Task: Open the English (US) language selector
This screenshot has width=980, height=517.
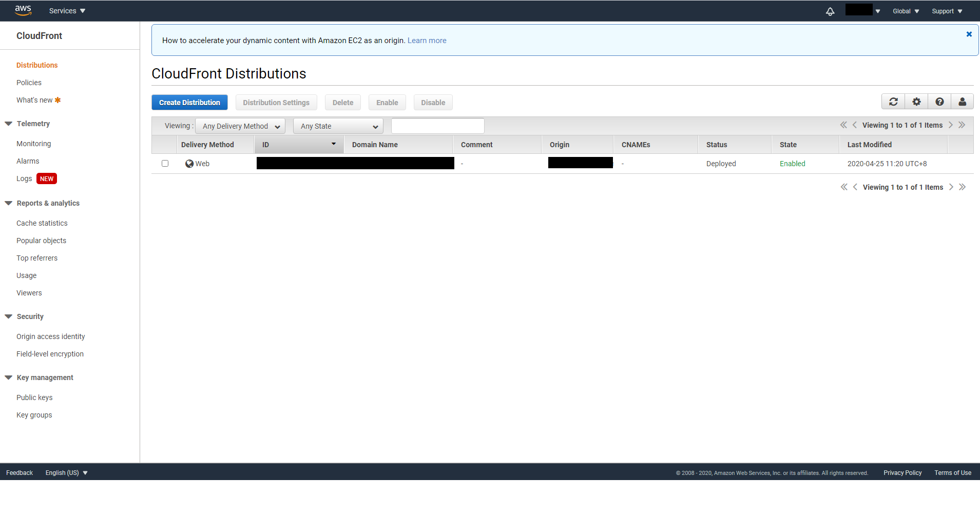Action: pos(67,473)
